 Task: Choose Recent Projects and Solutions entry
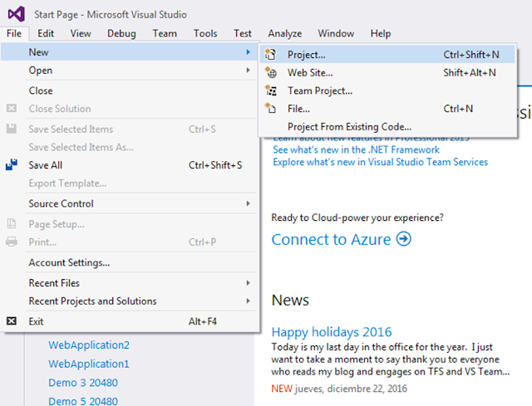coord(129,301)
